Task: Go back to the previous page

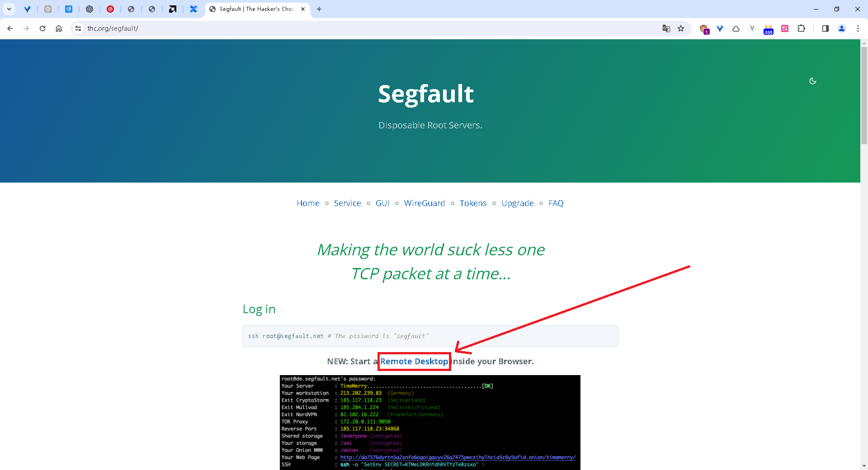Action: pos(10,28)
